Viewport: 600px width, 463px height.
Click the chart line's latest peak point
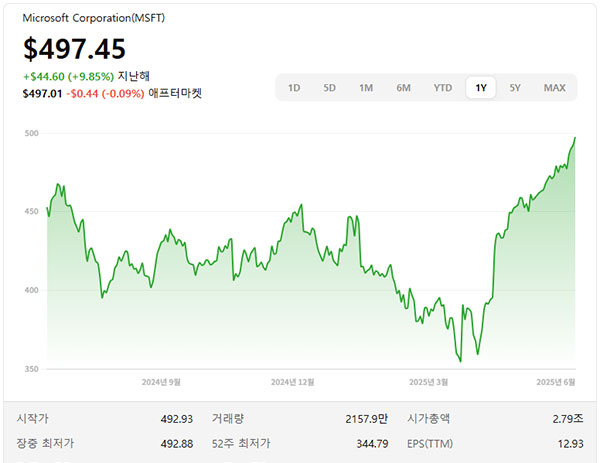point(575,138)
